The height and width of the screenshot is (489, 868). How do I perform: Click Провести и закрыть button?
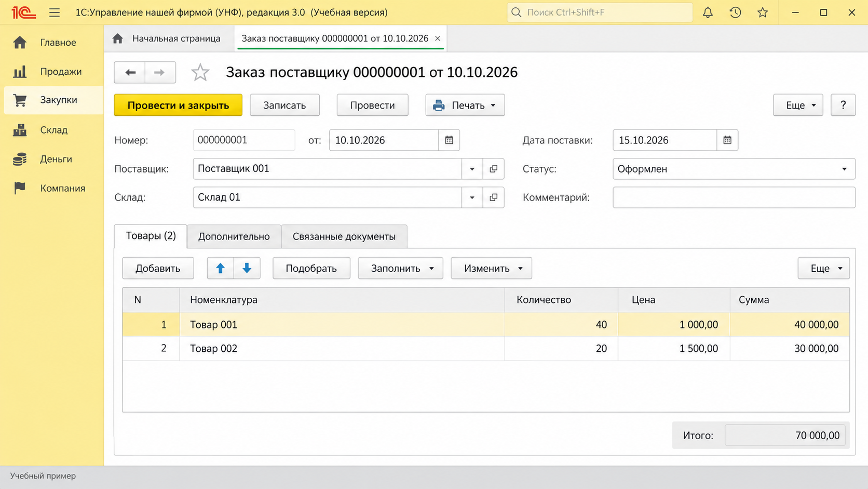(178, 105)
